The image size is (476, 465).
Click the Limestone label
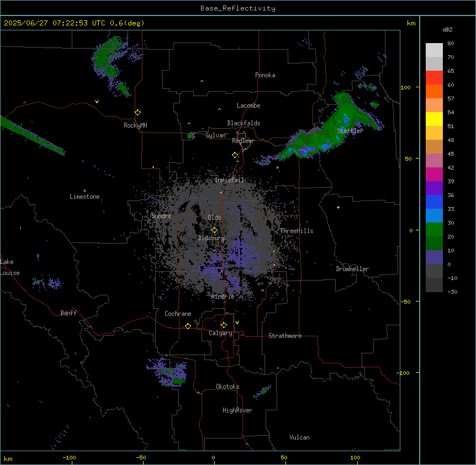pos(84,197)
